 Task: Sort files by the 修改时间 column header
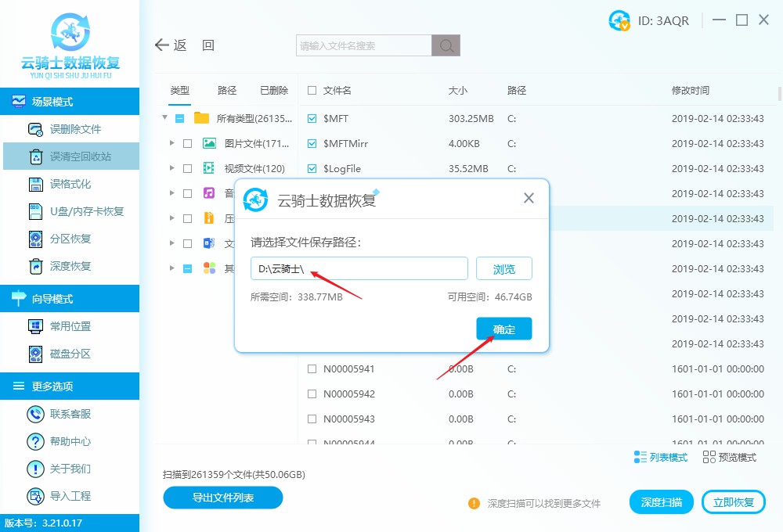[691, 90]
